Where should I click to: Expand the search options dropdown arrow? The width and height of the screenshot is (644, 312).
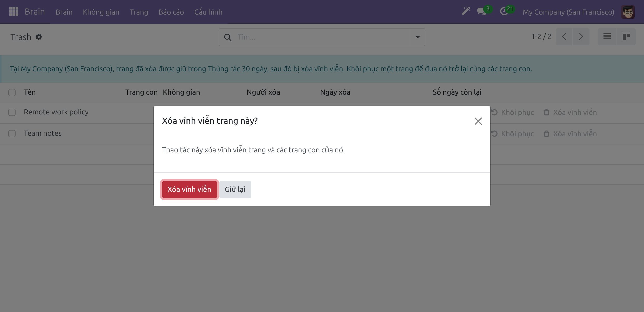click(x=418, y=37)
